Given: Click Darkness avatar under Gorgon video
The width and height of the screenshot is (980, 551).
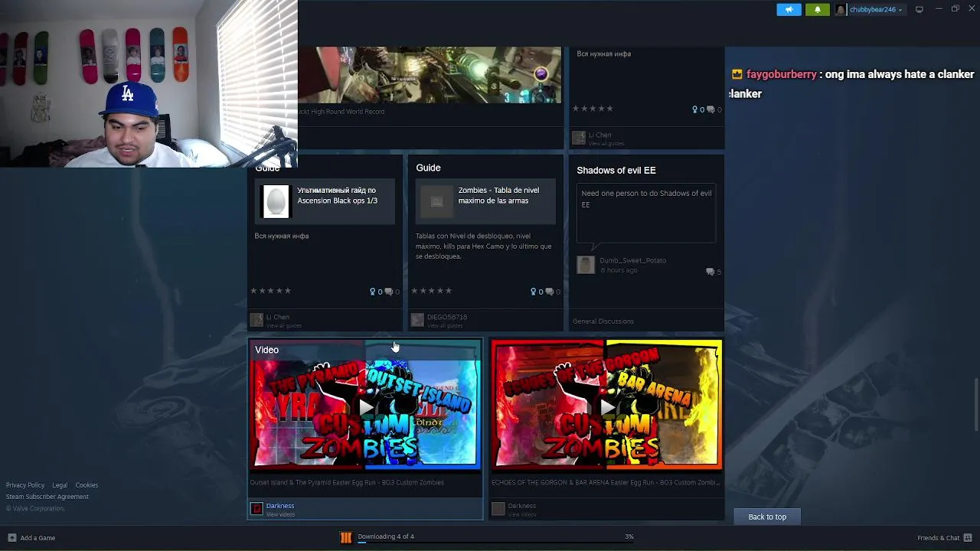Looking at the screenshot, I should pos(498,509).
